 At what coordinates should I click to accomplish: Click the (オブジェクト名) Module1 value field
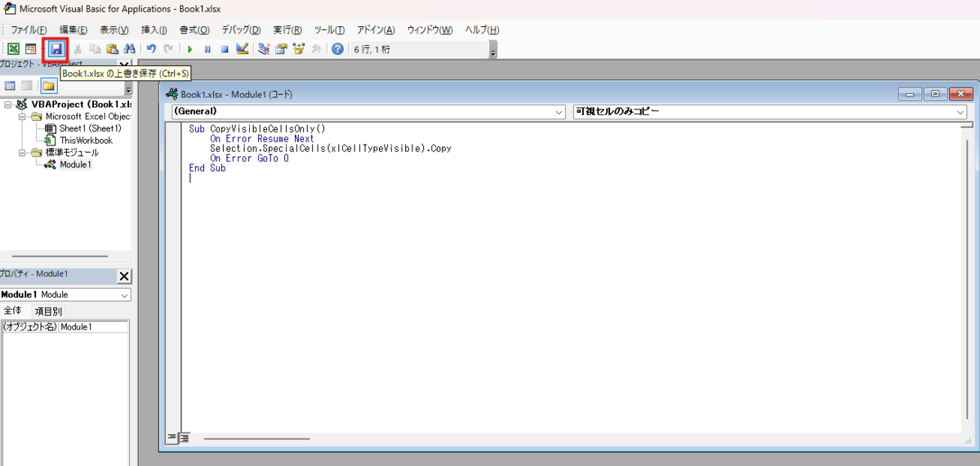94,327
